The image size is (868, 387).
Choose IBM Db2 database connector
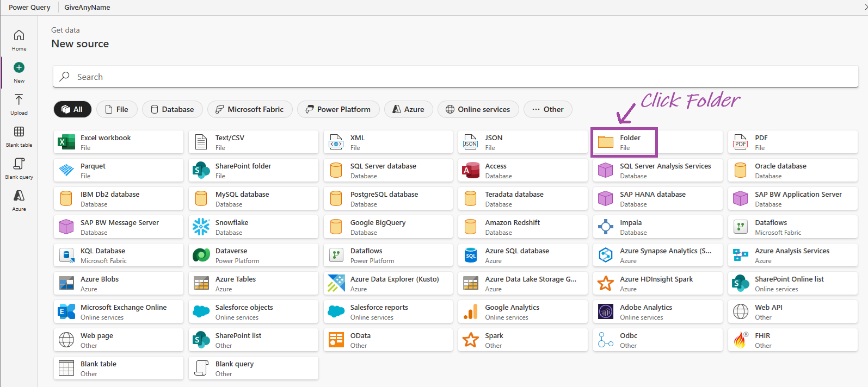pos(119,199)
